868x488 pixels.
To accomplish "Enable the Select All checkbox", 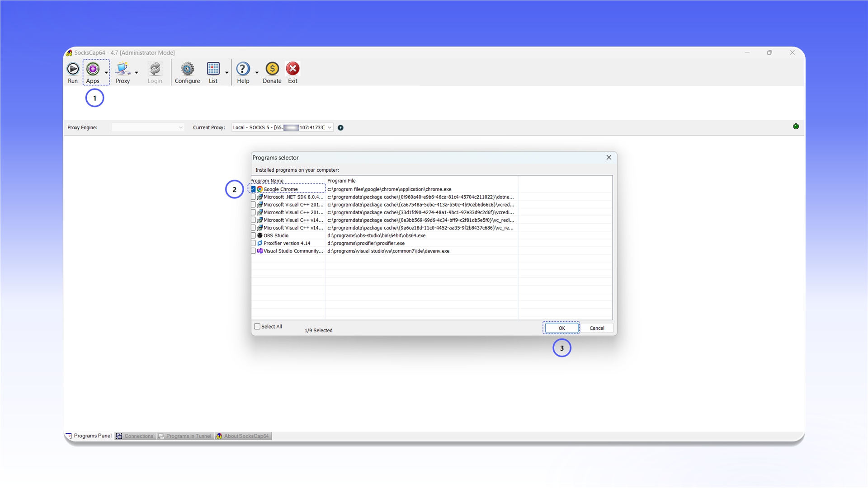I will pyautogui.click(x=257, y=326).
